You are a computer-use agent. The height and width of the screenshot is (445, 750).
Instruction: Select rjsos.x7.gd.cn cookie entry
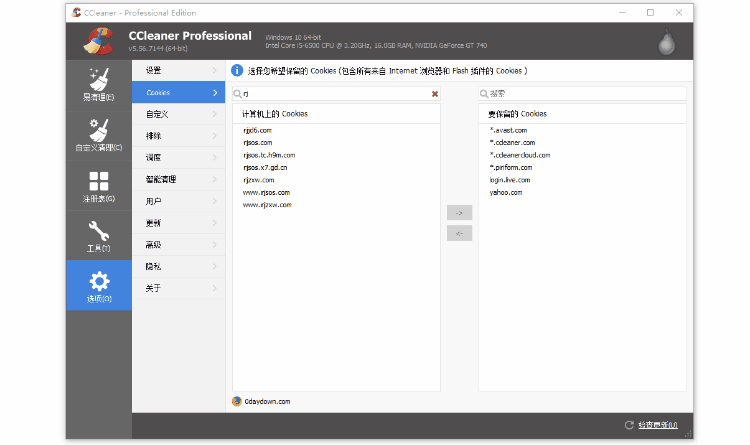265,167
